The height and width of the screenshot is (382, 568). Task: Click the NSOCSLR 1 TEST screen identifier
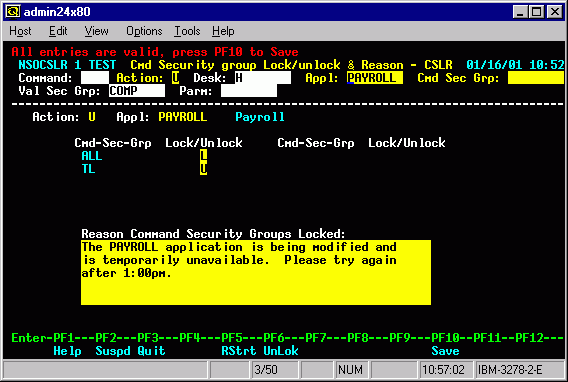67,65
